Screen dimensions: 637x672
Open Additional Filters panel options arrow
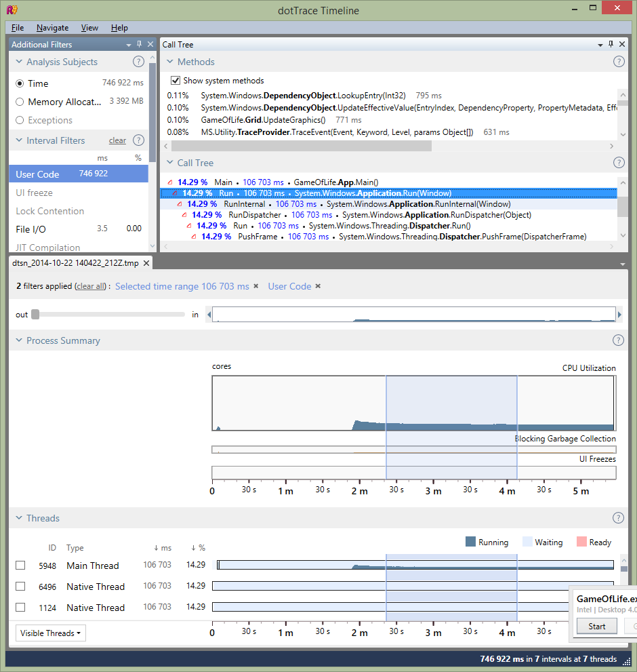129,45
